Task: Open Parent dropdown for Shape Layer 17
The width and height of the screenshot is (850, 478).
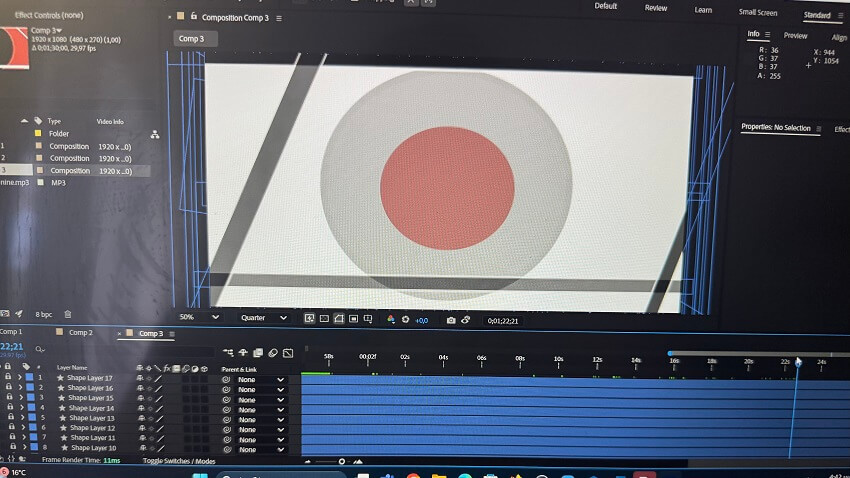Action: [261, 380]
